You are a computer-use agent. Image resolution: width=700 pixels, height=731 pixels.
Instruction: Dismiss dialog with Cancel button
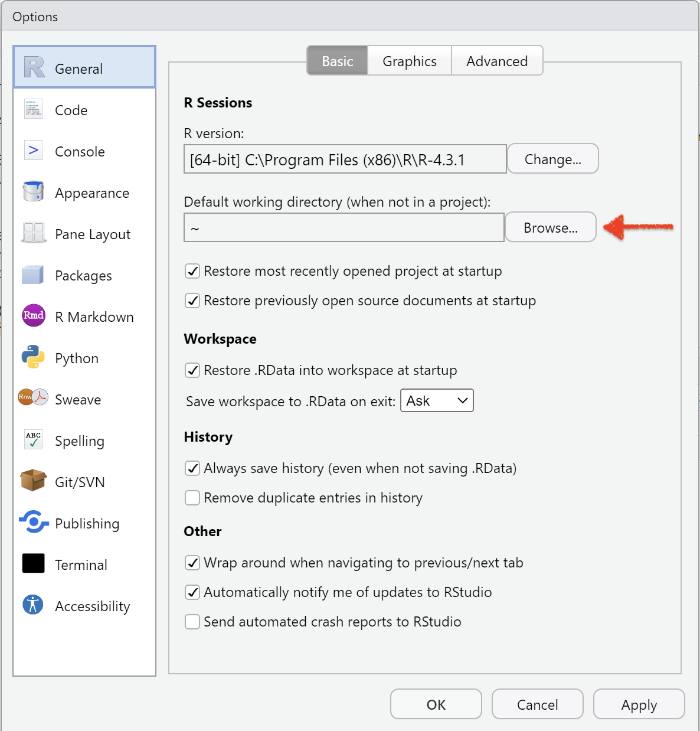pyautogui.click(x=538, y=704)
